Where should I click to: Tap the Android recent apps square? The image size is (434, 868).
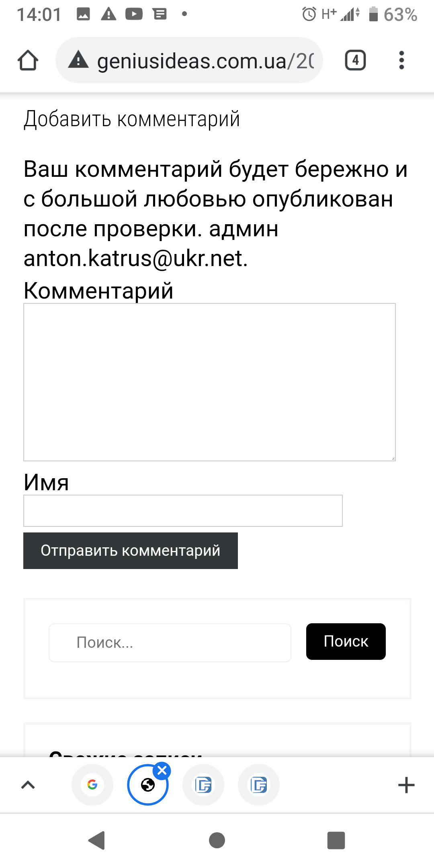pyautogui.click(x=336, y=840)
